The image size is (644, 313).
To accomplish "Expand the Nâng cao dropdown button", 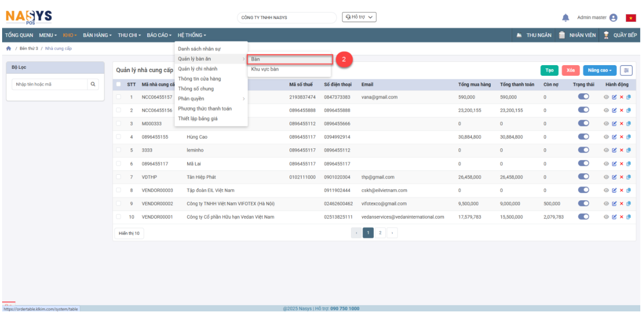I will (599, 70).
